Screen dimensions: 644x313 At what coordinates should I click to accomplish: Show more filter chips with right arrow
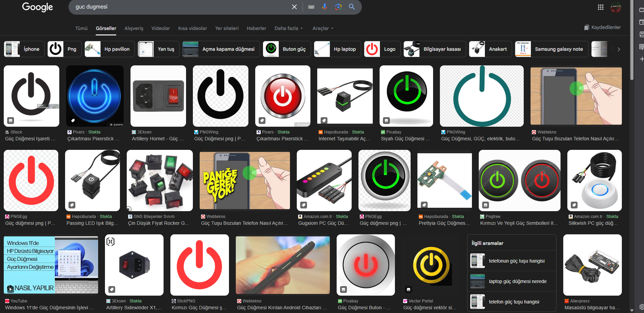tap(619, 49)
